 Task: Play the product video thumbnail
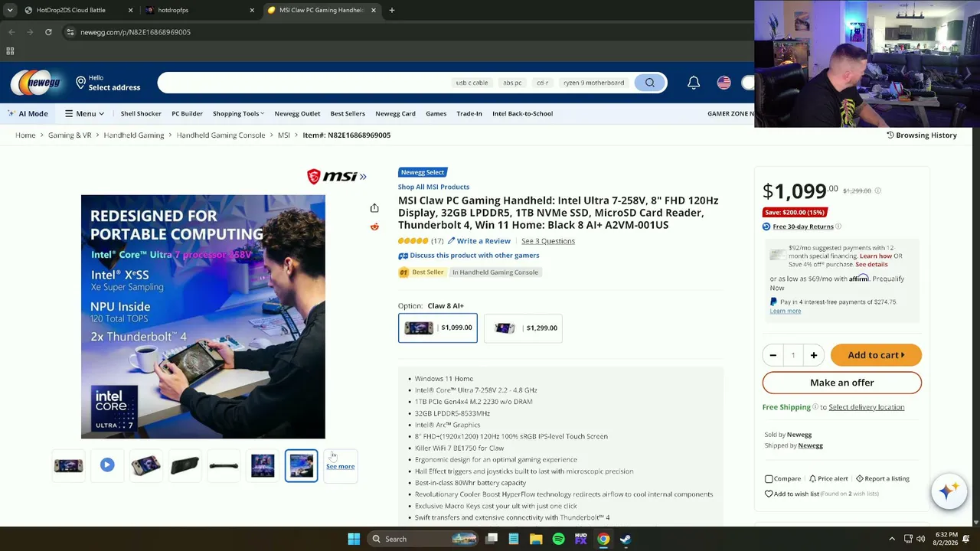click(107, 465)
